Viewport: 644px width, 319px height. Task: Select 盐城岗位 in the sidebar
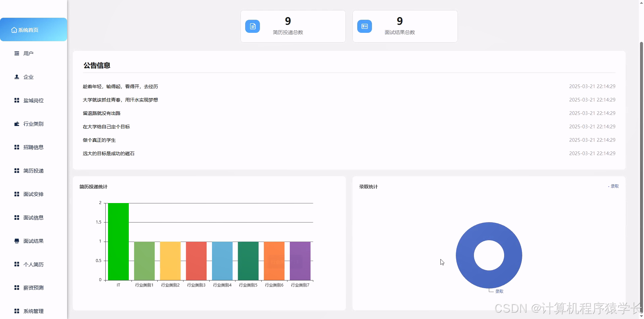[x=34, y=100]
